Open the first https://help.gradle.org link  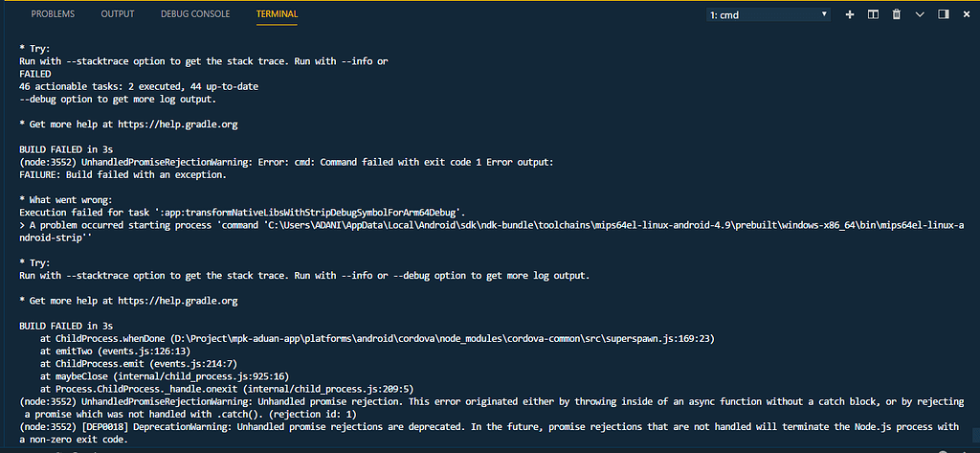click(x=177, y=125)
